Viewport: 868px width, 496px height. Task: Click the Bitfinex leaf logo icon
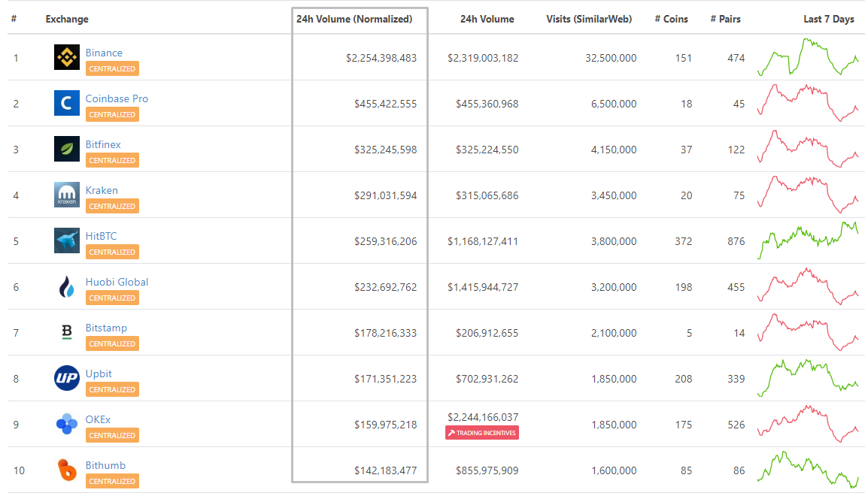pyautogui.click(x=67, y=150)
